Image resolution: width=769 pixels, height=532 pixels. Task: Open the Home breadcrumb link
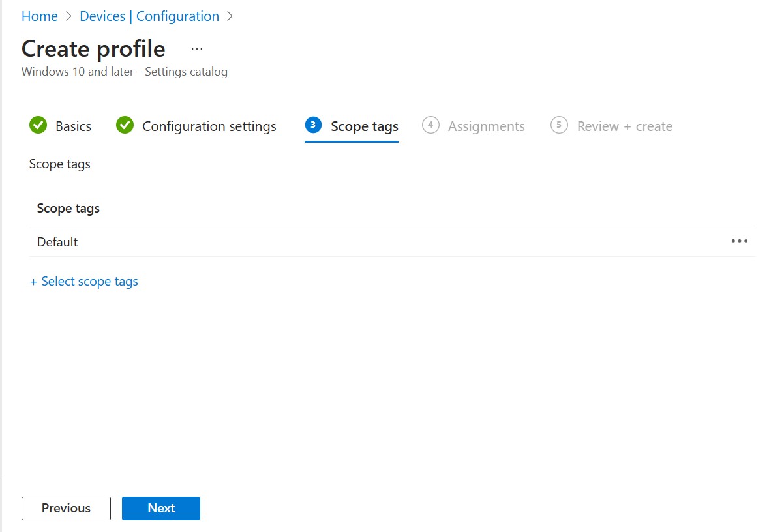(x=39, y=16)
